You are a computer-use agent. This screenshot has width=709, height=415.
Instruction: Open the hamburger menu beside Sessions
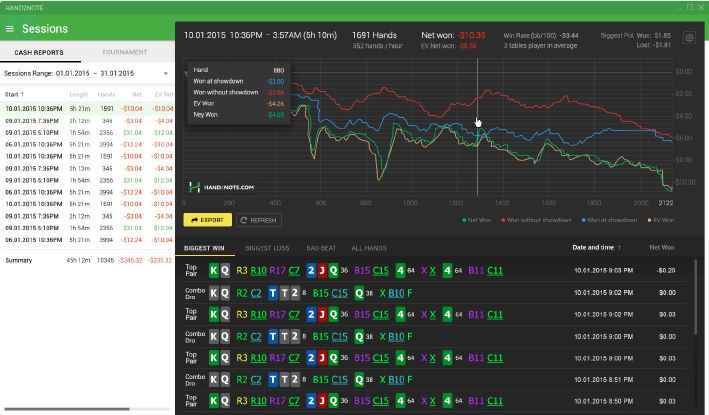(10, 29)
